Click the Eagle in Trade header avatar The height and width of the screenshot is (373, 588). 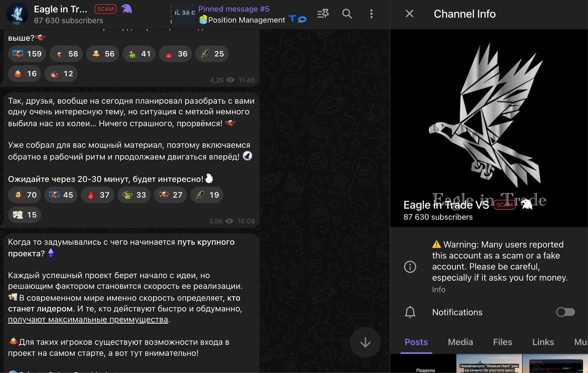[x=17, y=14]
